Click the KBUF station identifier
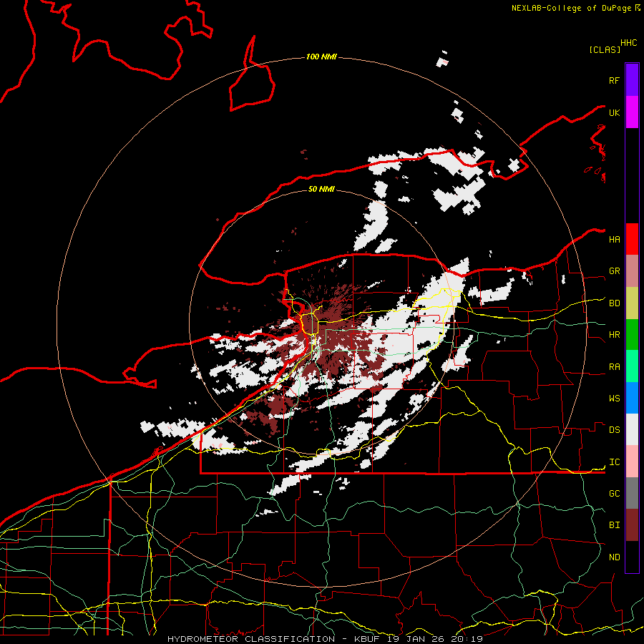 [x=368, y=639]
